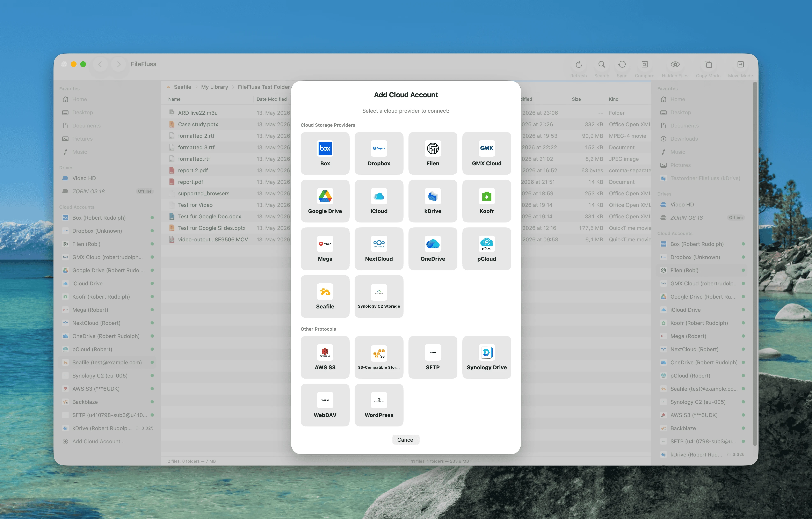The width and height of the screenshot is (812, 519).
Task: Open iCloud Drive in right sidebar
Action: (702, 310)
